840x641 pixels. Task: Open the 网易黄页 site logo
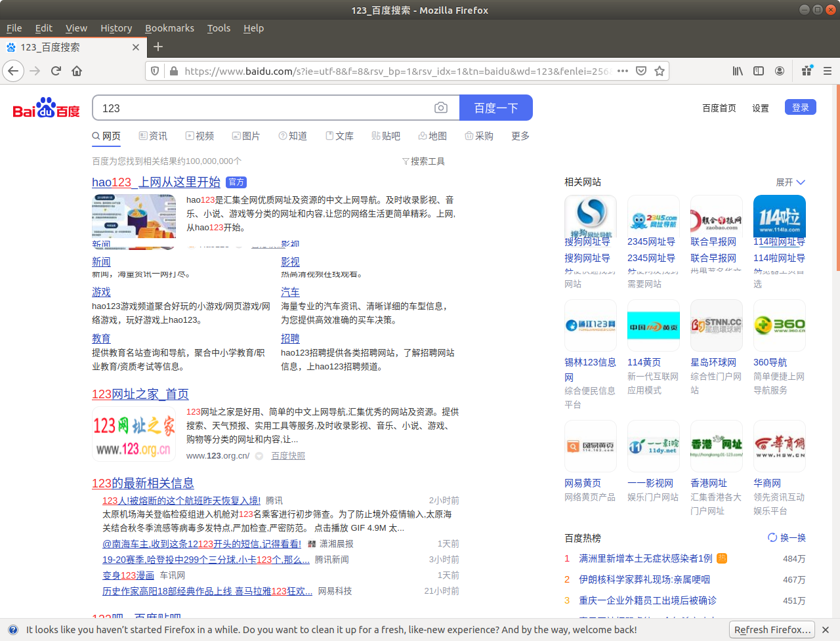coord(590,446)
